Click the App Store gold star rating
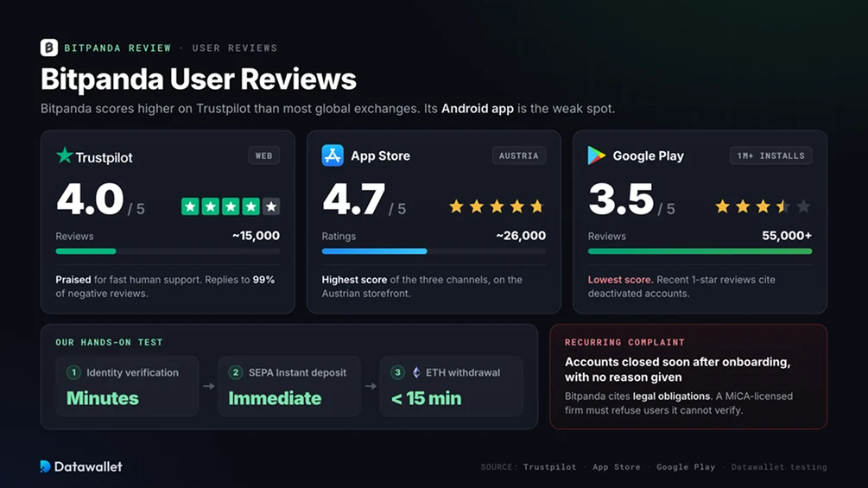The width and height of the screenshot is (868, 488). (497, 207)
